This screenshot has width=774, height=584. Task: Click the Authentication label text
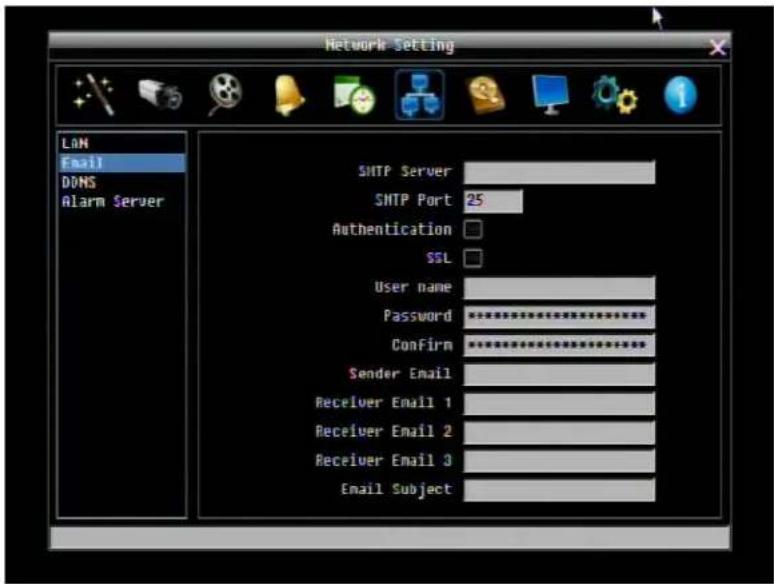coord(392,230)
